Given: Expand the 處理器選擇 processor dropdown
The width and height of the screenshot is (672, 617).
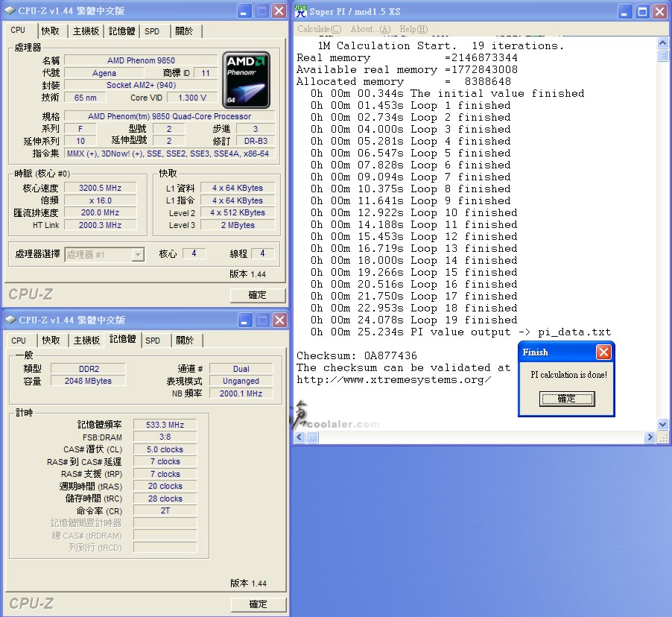Looking at the screenshot, I should coord(138,255).
